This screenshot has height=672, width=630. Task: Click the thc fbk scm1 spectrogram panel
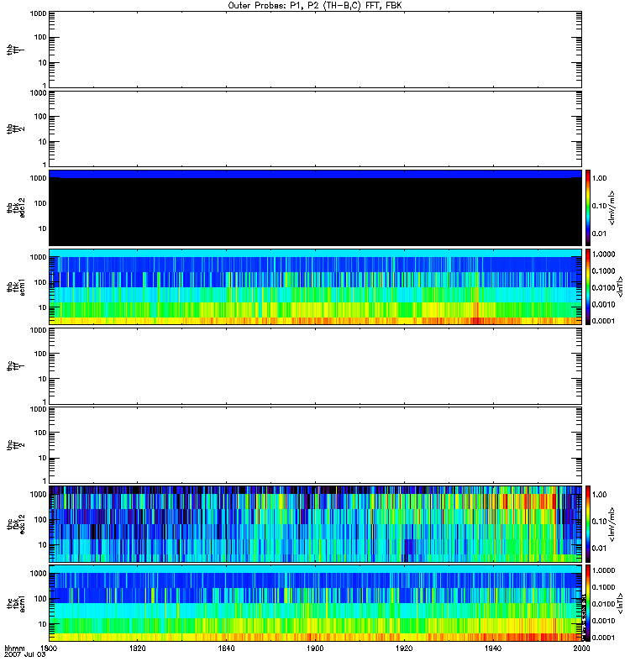tap(315, 603)
